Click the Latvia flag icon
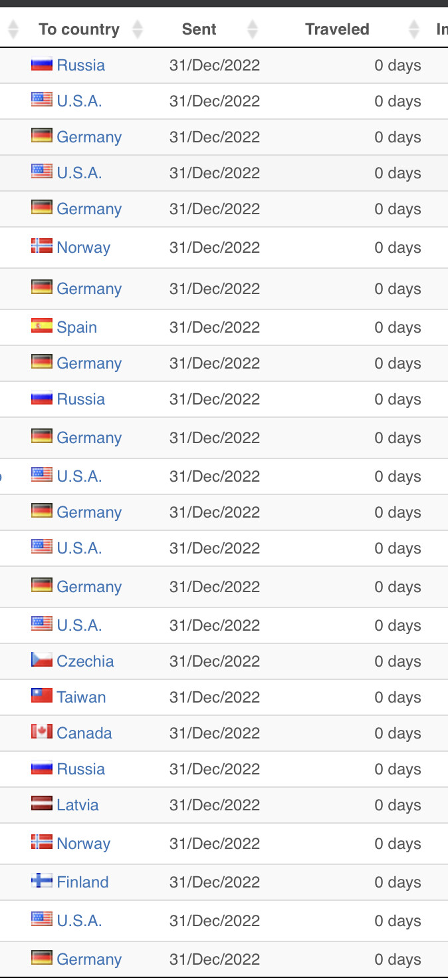Viewport: 448px width, 980px height. [x=42, y=804]
